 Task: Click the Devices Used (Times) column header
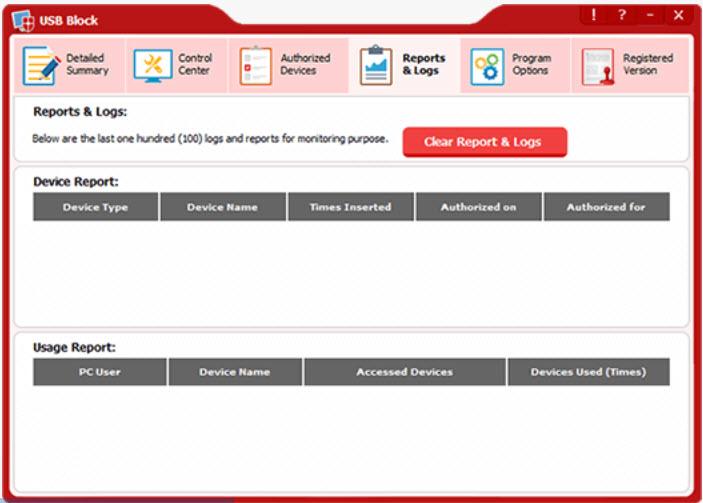pyautogui.click(x=589, y=372)
